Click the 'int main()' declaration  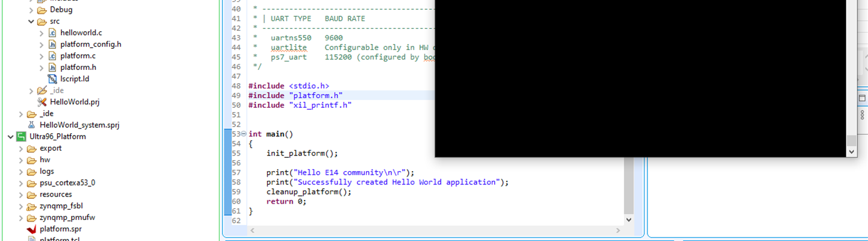[271, 134]
